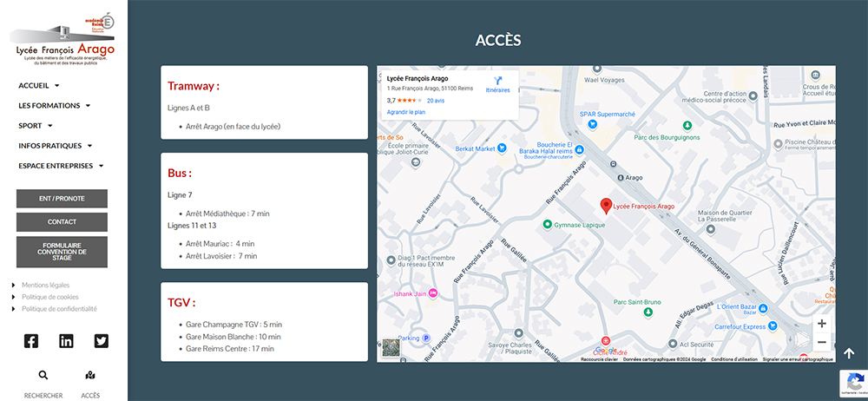Screen dimensions: 868x401
Task: Open Politique de cookies link
Action: point(50,297)
